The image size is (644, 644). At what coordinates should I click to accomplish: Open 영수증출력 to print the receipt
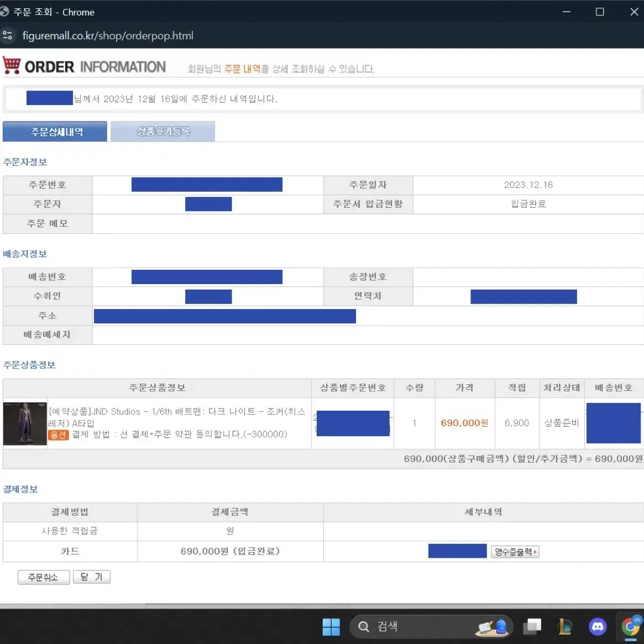[514, 551]
